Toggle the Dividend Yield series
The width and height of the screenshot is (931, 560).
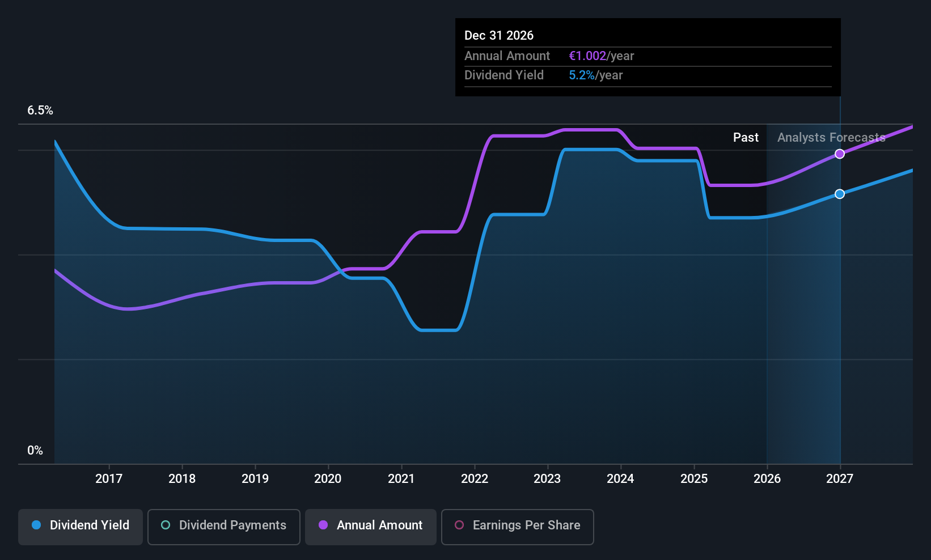point(81,527)
